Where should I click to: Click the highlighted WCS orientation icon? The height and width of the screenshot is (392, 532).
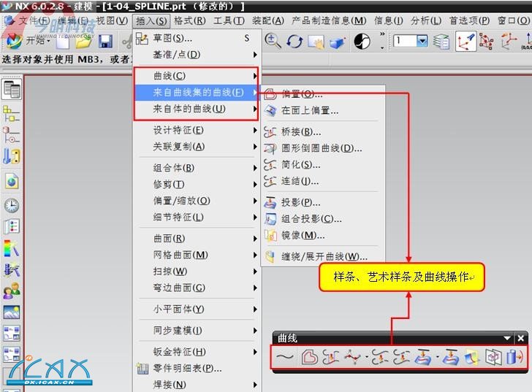coord(465,42)
